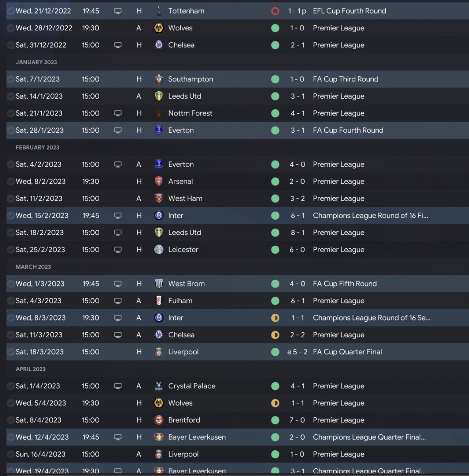Click the played checkmark for Wed, 8/2/2023
The height and width of the screenshot is (476, 469).
click(11, 182)
